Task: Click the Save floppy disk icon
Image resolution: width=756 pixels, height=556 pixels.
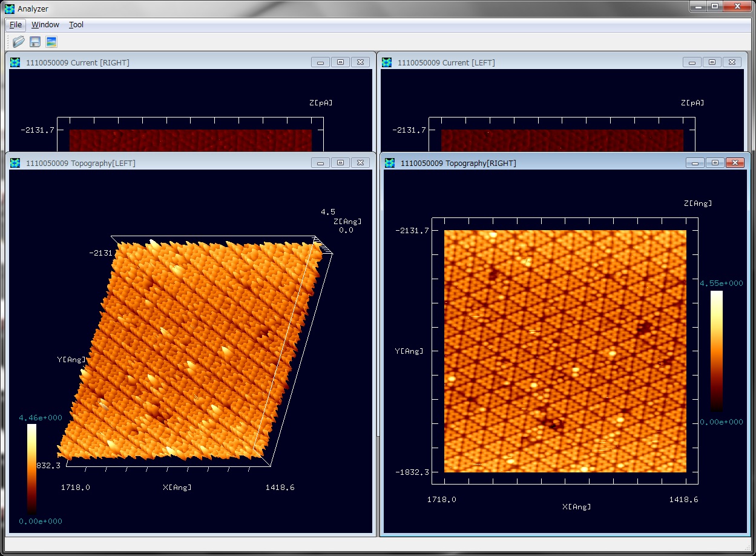Action: coord(35,42)
